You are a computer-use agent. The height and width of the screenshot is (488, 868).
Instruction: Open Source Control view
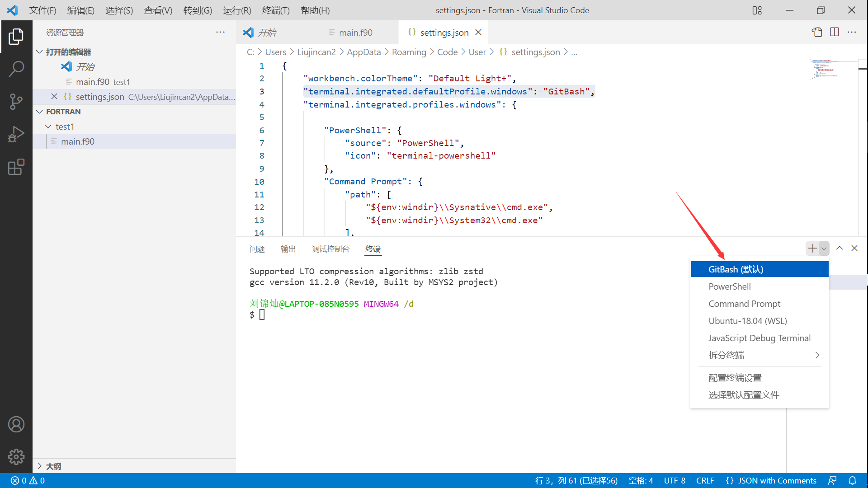[x=16, y=101]
